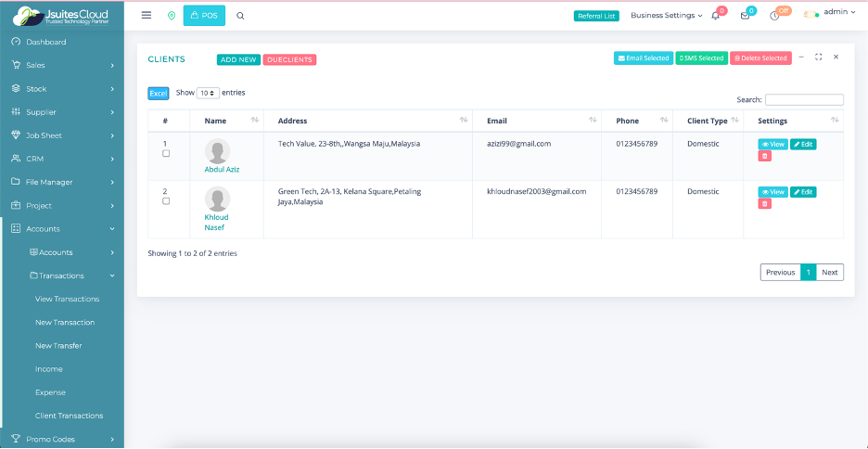
Task: Select the checkbox for Khloud Nasef row
Action: coord(166,200)
